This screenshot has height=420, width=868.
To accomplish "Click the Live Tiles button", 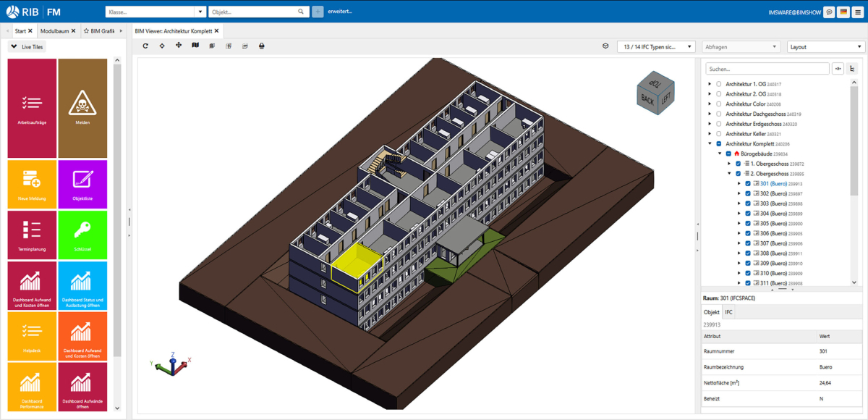I will pos(27,46).
